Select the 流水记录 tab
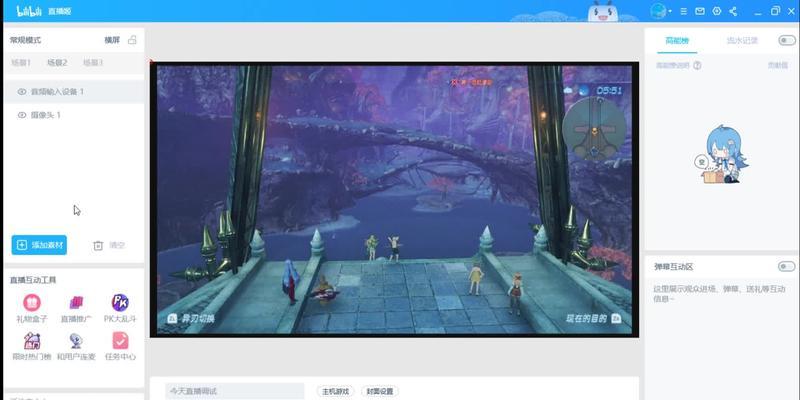Viewport: 800px width, 400px height. [742, 41]
